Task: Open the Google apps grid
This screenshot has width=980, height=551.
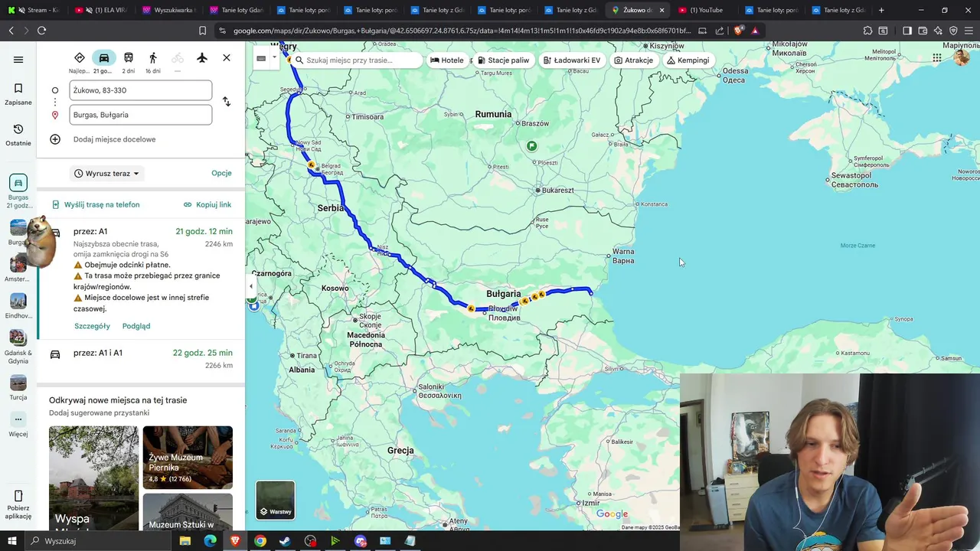Action: (937, 57)
